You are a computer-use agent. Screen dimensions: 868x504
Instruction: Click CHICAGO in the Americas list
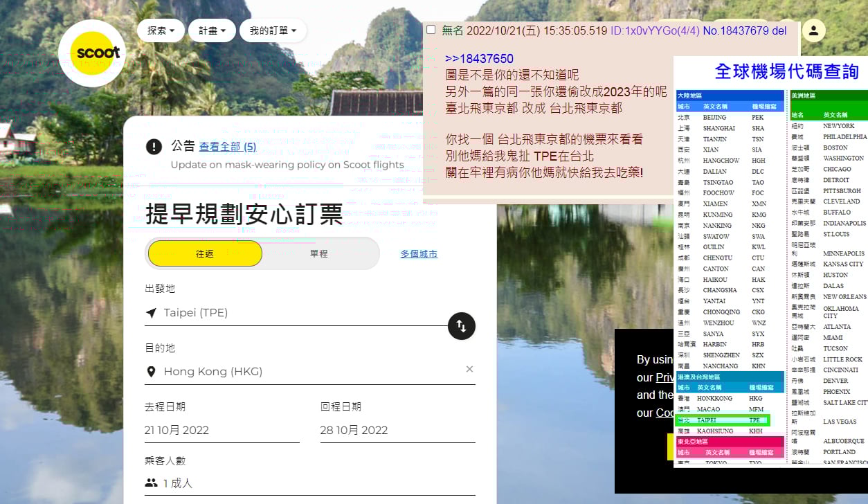837,169
